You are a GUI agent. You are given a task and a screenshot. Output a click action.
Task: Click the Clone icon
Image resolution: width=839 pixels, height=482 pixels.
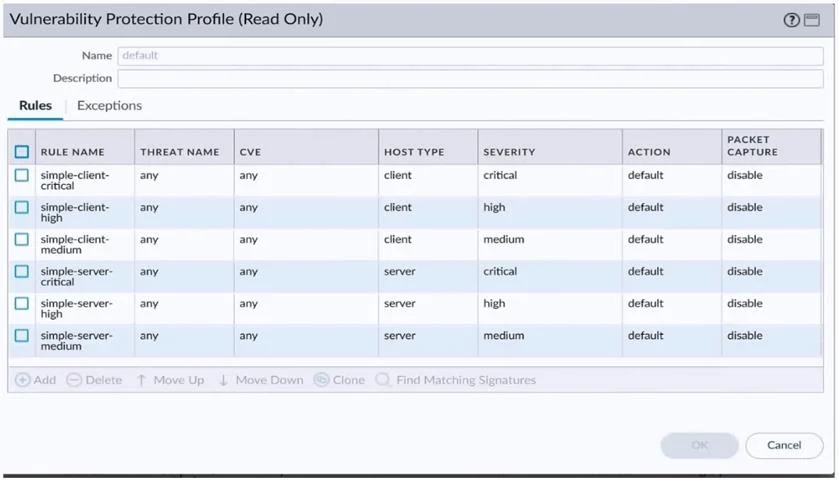pyautogui.click(x=321, y=380)
